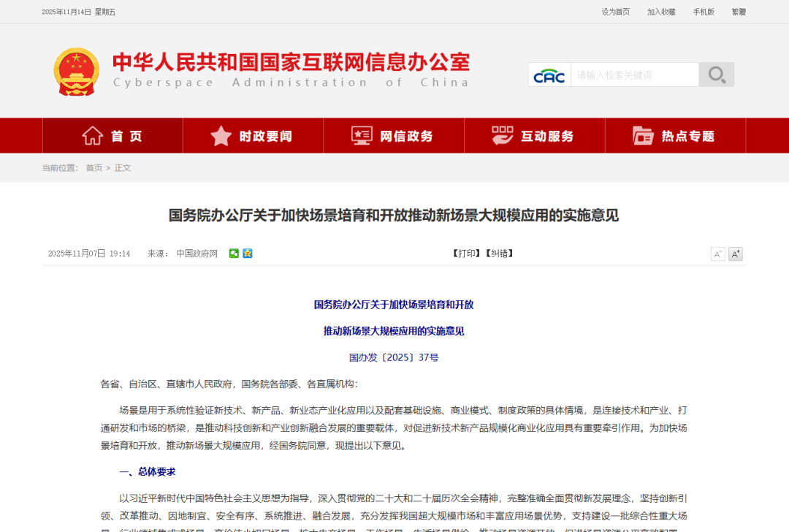This screenshot has height=532, width=789.
Task: Click the monitor icon beside 网信政务
Action: (360, 134)
